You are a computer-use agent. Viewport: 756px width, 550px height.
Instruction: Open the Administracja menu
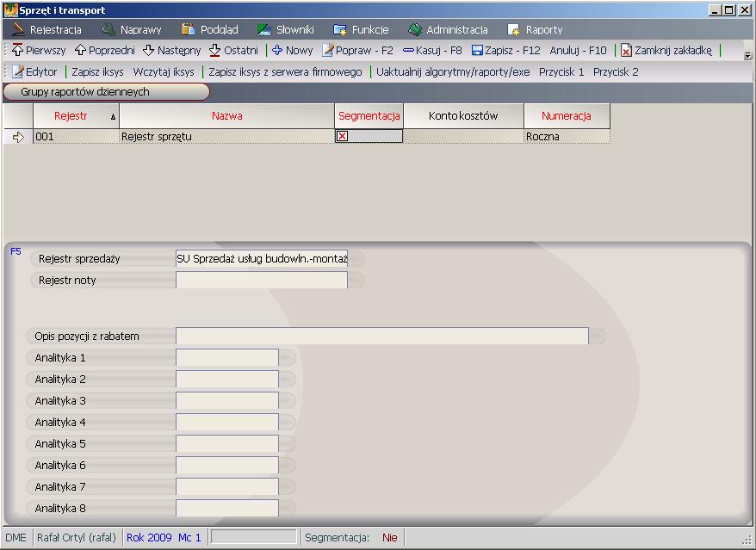pyautogui.click(x=448, y=30)
